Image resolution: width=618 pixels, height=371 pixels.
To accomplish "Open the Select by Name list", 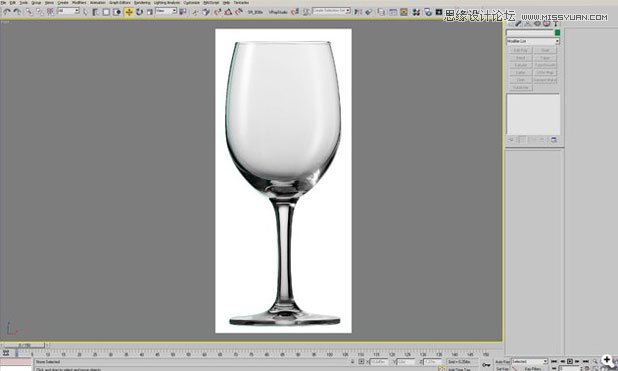I will [95, 12].
